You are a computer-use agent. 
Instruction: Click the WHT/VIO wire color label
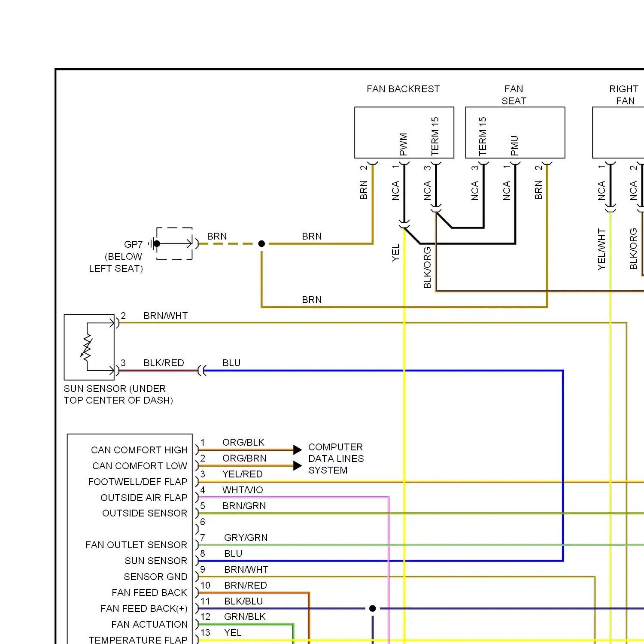pyautogui.click(x=243, y=490)
